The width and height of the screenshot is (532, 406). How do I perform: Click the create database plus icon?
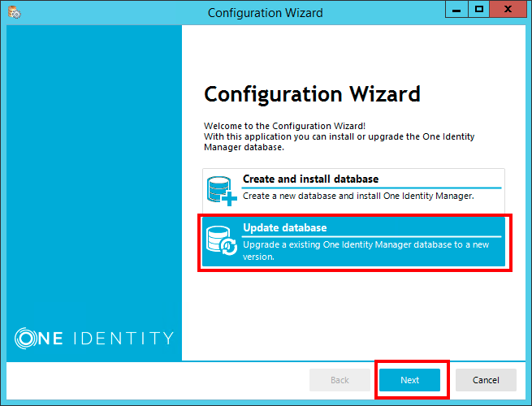click(222, 191)
